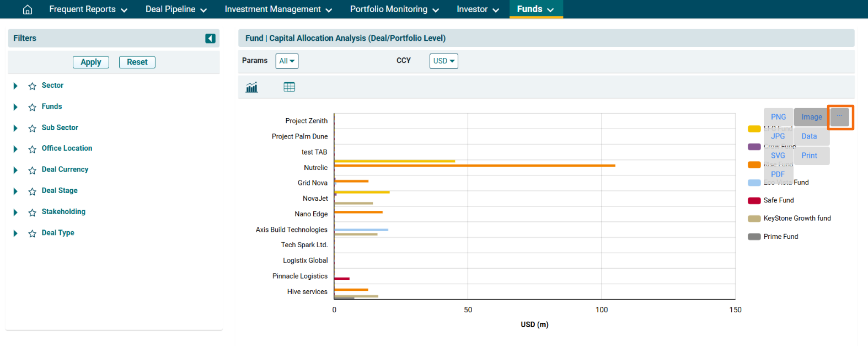Click the chart export ellipsis menu icon
Image resolution: width=868 pixels, height=346 pixels.
[x=839, y=117]
